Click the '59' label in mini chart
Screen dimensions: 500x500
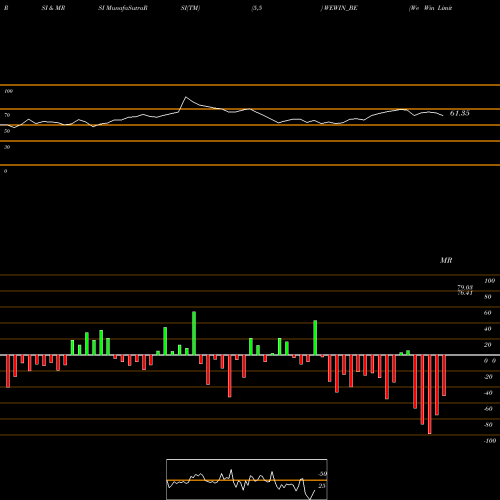pos(323,474)
